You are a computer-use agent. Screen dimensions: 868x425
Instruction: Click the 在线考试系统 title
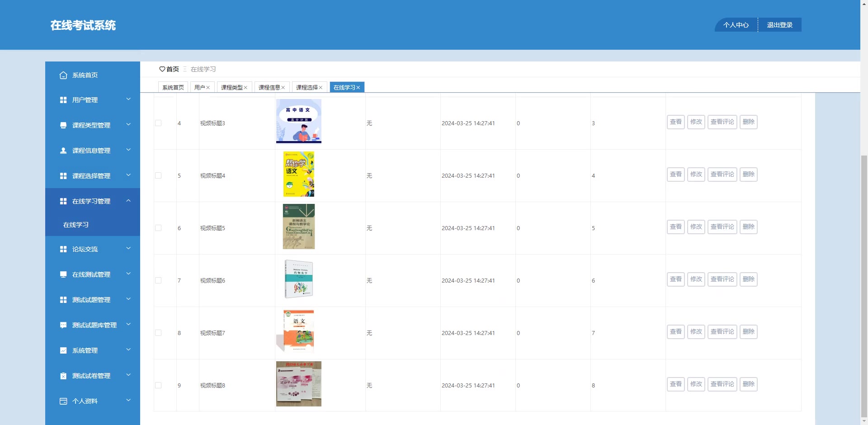point(83,25)
